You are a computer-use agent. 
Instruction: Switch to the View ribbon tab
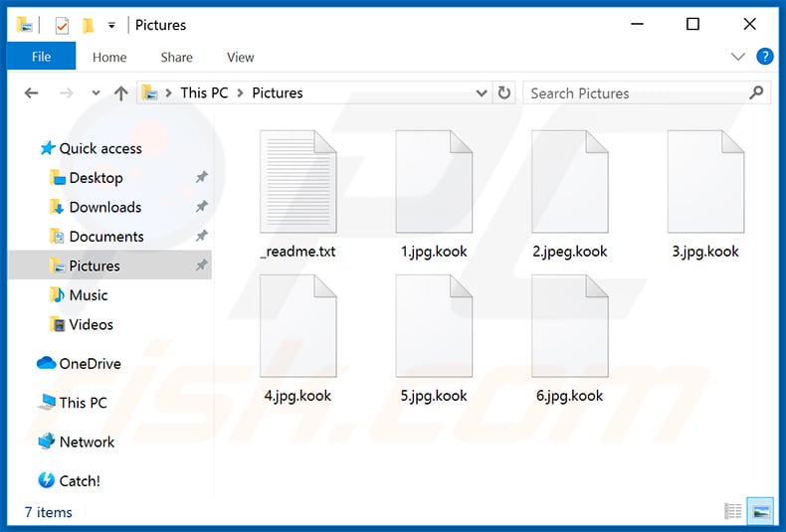click(x=240, y=57)
